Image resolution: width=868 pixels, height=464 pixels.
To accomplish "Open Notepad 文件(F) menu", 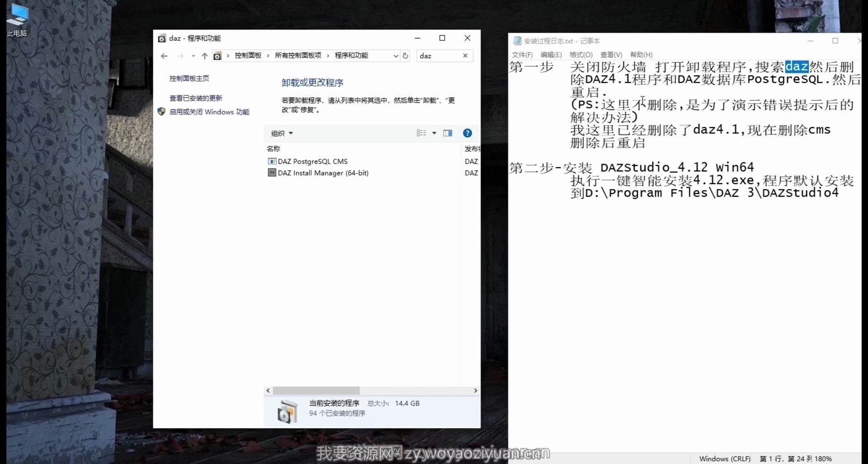I will click(x=522, y=55).
